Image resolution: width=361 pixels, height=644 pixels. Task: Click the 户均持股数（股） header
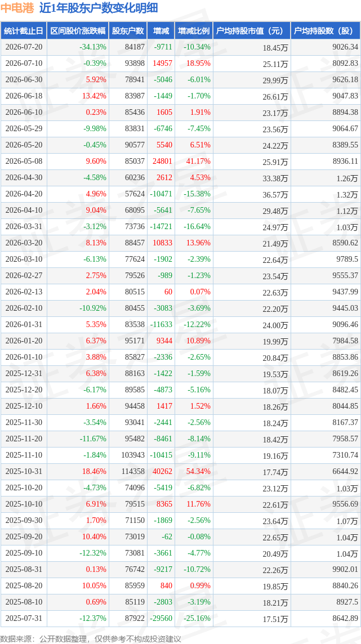(324, 31)
